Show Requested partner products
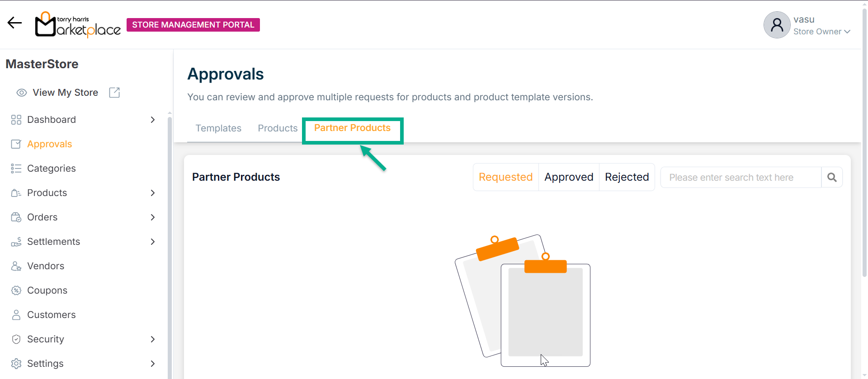The image size is (868, 379). coord(505,177)
